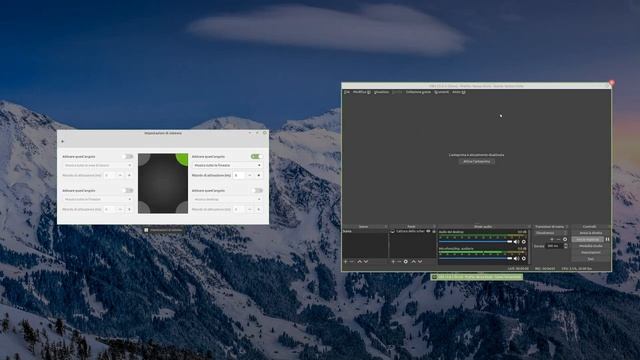Select the Cattura dello schermo source
The height and width of the screenshot is (360, 640).
point(410,231)
